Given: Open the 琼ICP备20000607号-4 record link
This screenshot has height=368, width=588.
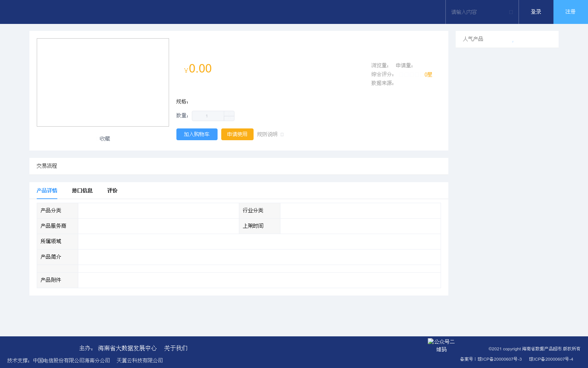Looking at the screenshot, I should (551, 359).
